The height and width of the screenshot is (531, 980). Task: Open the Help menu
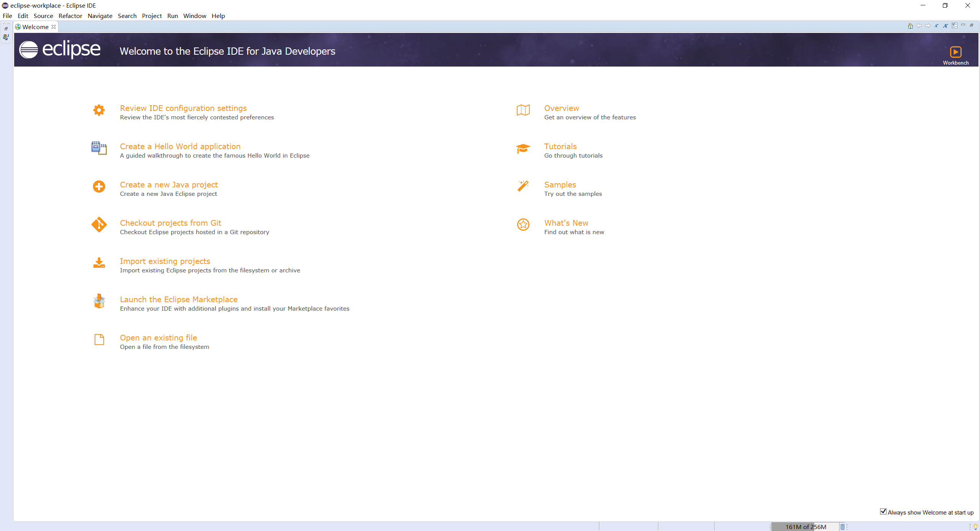(x=218, y=16)
